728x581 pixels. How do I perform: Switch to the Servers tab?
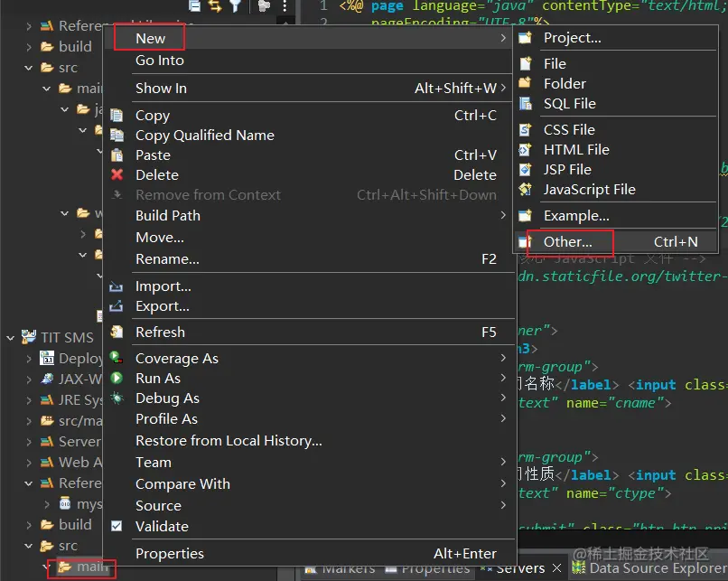click(520, 568)
